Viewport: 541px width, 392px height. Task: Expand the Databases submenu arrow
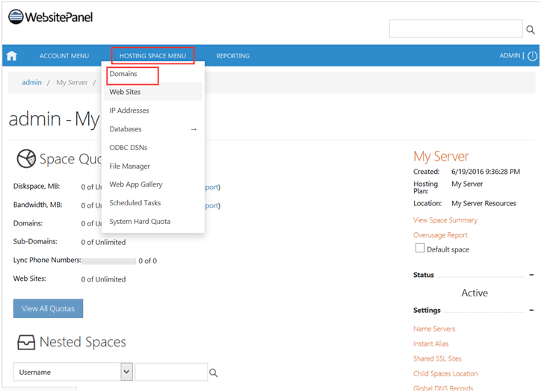coord(194,129)
